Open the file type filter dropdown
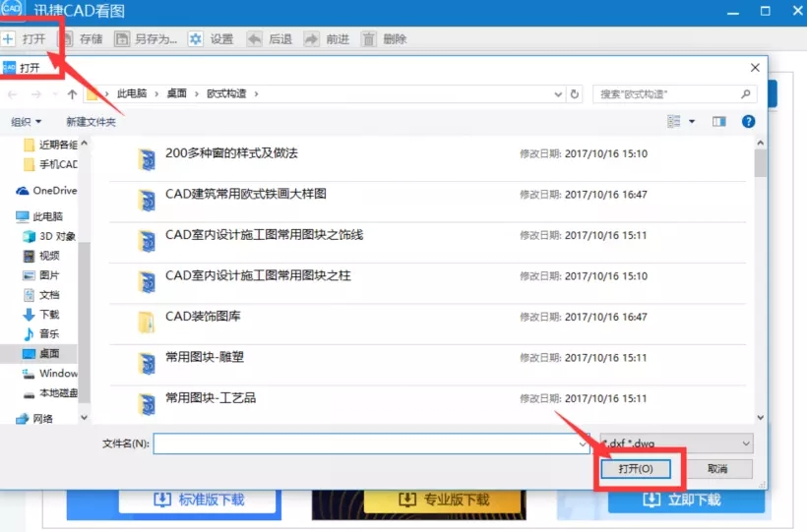This screenshot has height=532, width=807. pyautogui.click(x=676, y=443)
